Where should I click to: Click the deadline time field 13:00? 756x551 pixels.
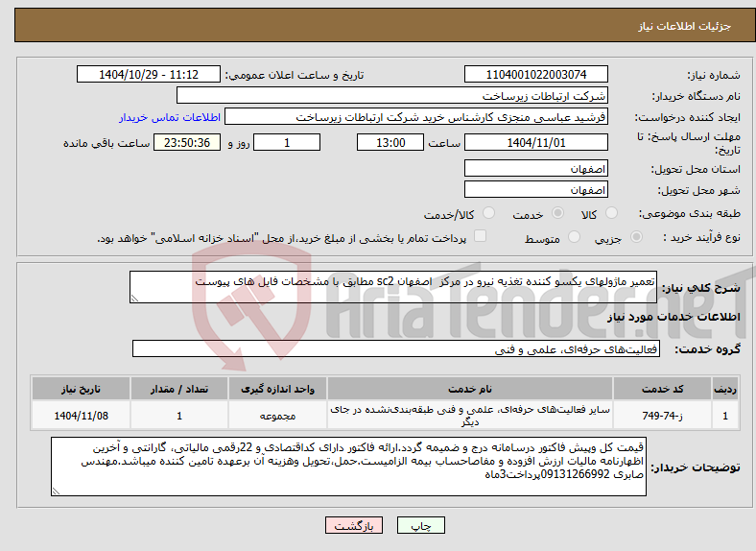(390, 143)
